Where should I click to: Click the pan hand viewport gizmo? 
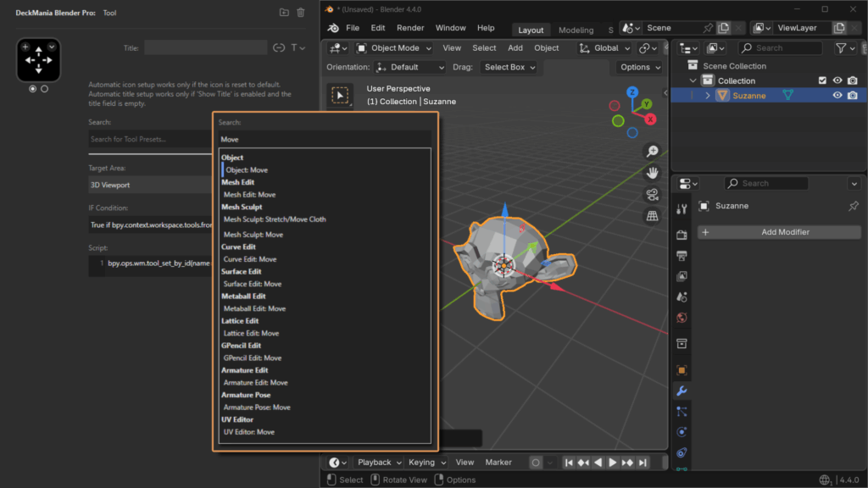pos(652,173)
